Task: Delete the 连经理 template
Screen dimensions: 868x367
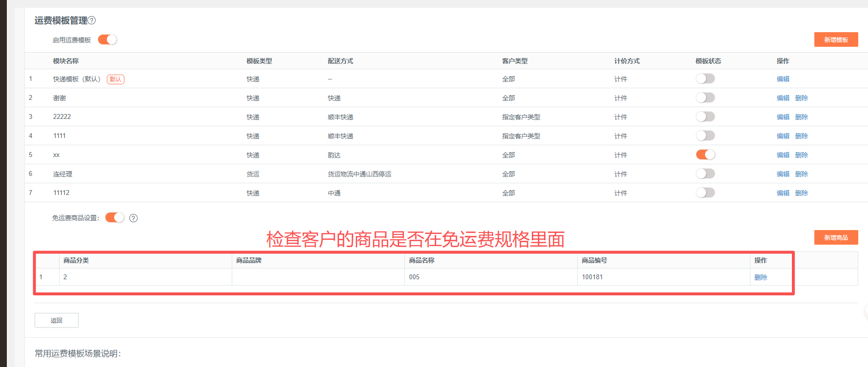Action: 802,174
